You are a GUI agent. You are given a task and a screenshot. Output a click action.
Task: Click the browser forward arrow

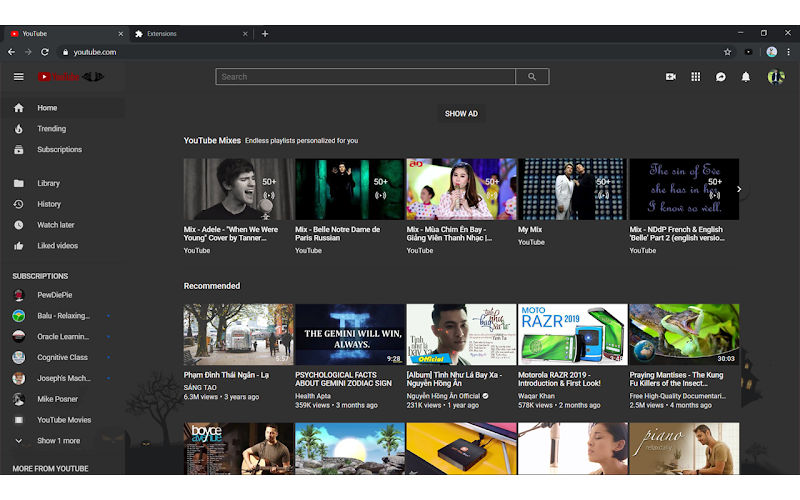[28, 52]
